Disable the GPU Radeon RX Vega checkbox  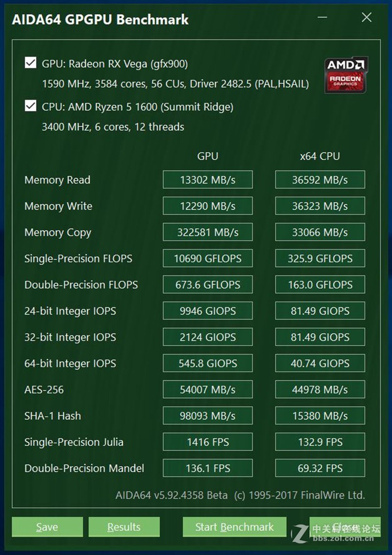pos(31,62)
